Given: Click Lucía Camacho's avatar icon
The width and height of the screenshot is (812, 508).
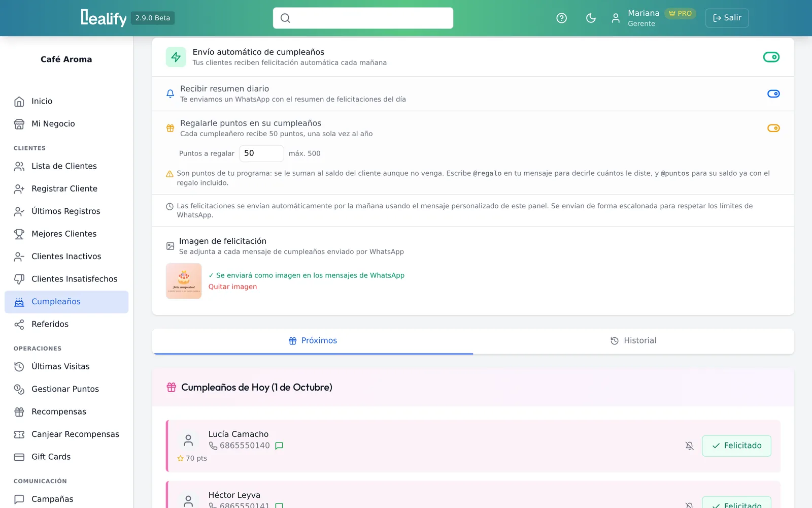Looking at the screenshot, I should pos(188,440).
